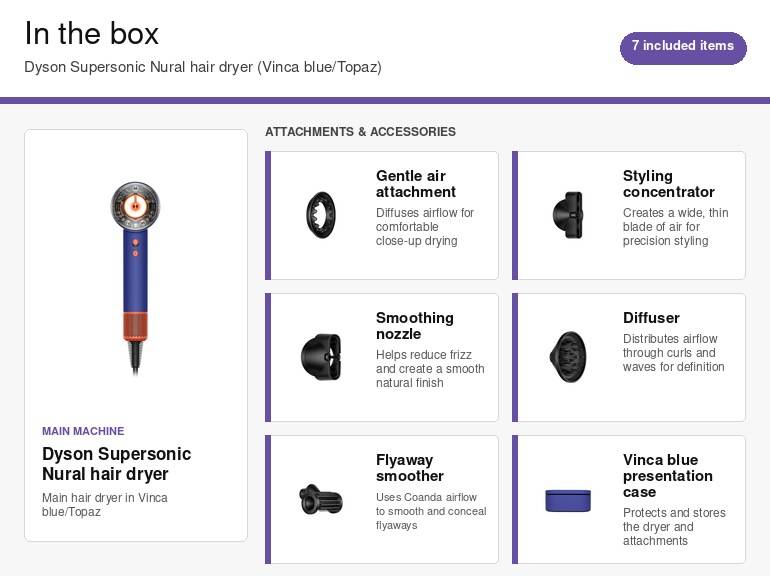Select the Vinca blue presentation case image
The height and width of the screenshot is (576, 770).
(x=568, y=500)
